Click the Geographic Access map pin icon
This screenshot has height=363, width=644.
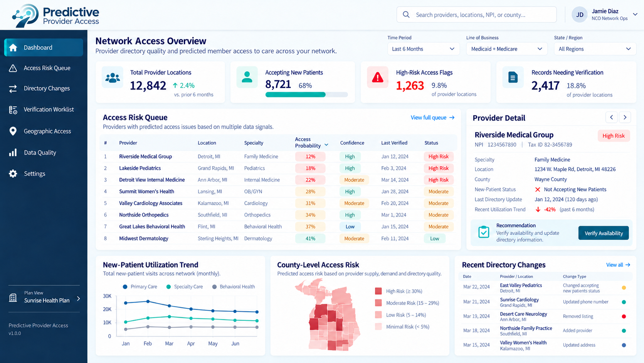click(13, 131)
